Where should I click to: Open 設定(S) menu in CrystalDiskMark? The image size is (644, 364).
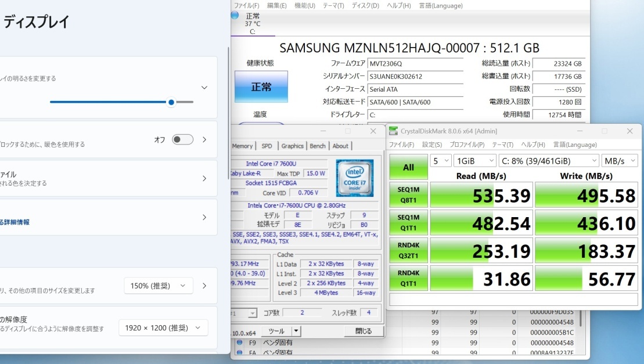[432, 145]
